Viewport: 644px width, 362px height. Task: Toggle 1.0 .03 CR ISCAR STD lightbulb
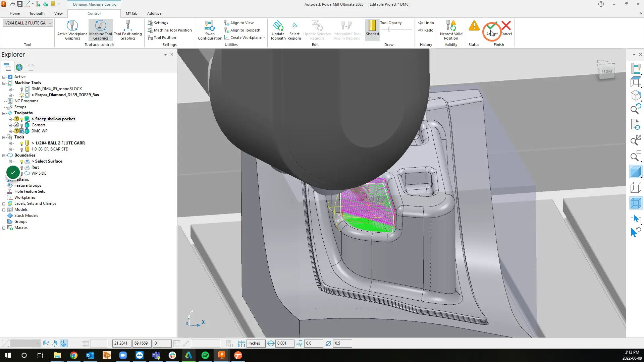[x=22, y=149]
